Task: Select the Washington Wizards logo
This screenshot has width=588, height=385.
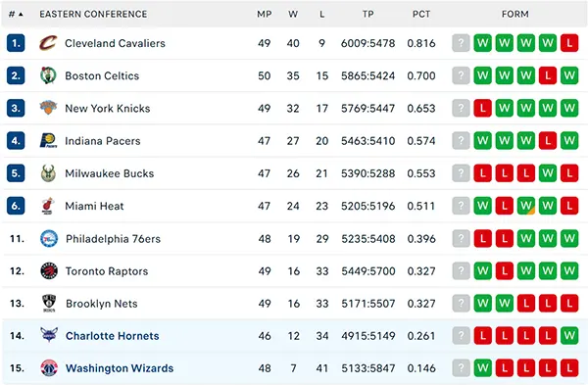Action: pyautogui.click(x=49, y=368)
